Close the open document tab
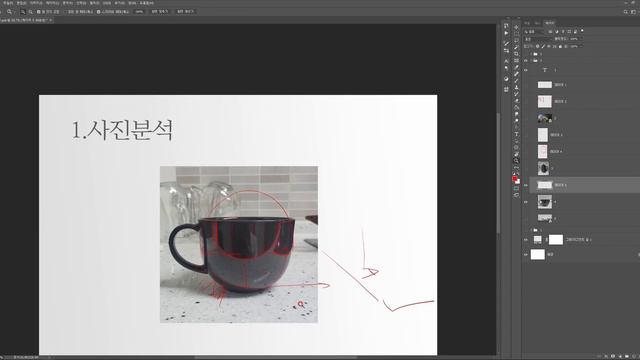 51,20
